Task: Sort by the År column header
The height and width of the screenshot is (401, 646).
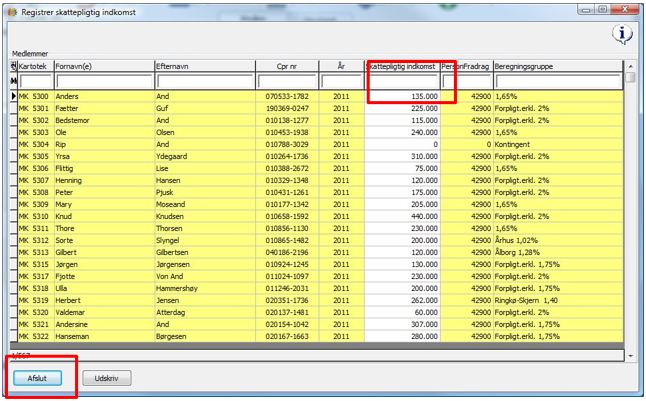Action: 341,66
